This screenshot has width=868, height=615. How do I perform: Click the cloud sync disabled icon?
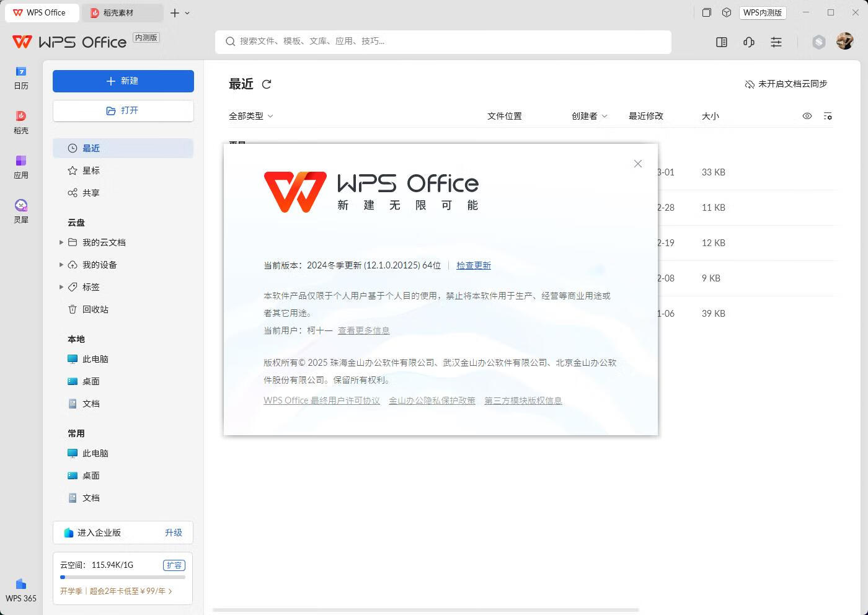point(750,84)
